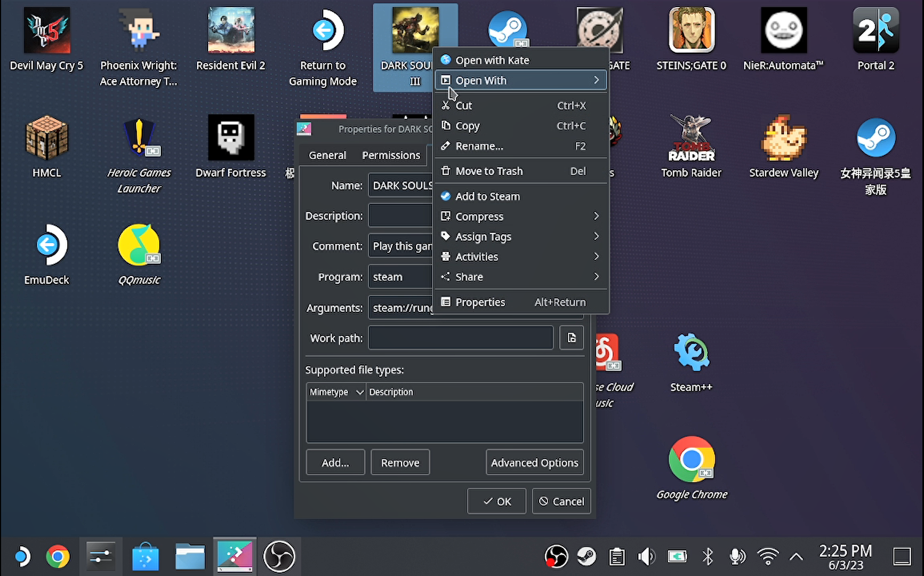The image size is (924, 576).
Task: Choose Rename... from the context menu
Action: point(521,146)
